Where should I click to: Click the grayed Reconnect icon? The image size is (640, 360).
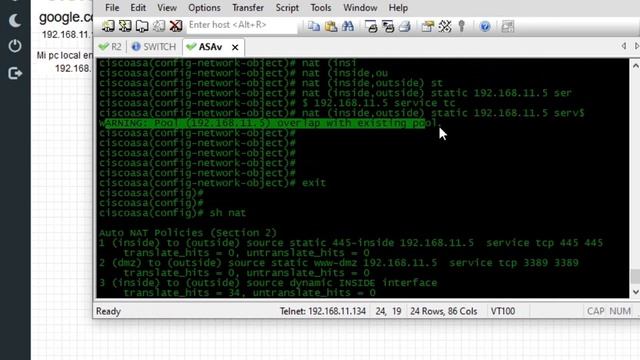[x=159, y=26]
